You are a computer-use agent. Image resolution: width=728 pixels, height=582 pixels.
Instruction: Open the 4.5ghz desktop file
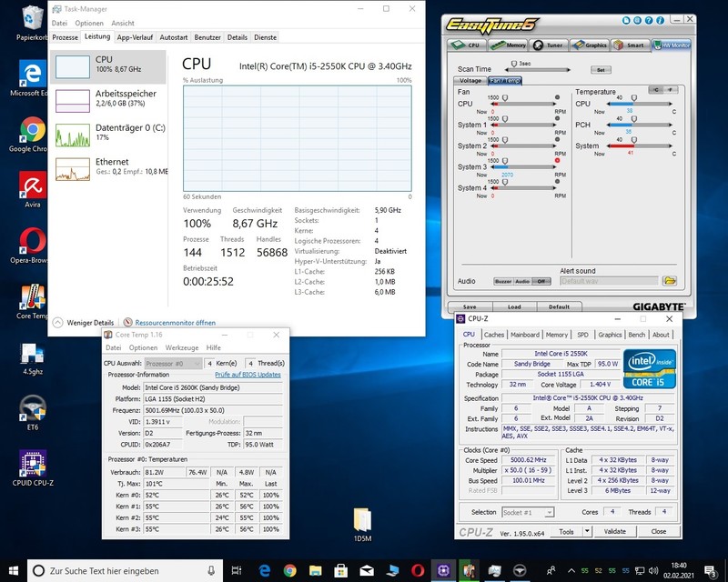tap(32, 357)
